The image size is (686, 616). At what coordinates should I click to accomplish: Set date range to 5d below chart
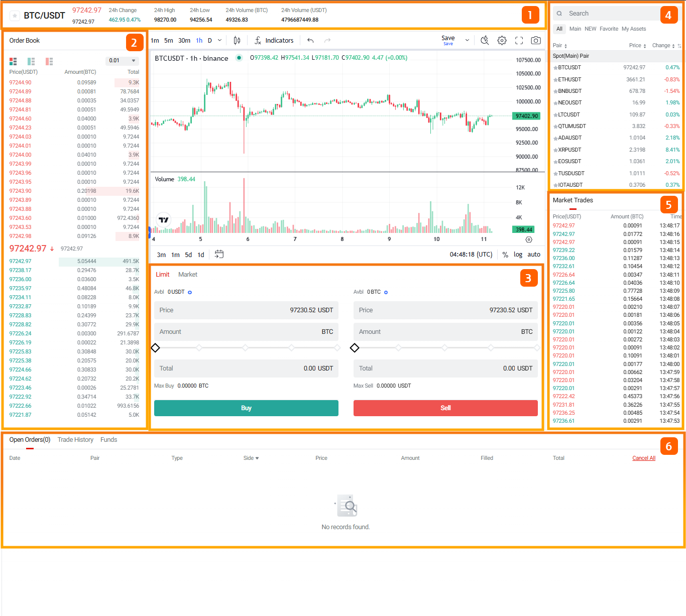(188, 255)
